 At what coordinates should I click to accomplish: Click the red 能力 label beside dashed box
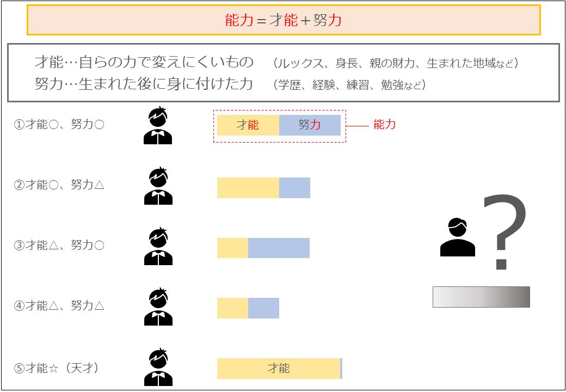coord(384,125)
